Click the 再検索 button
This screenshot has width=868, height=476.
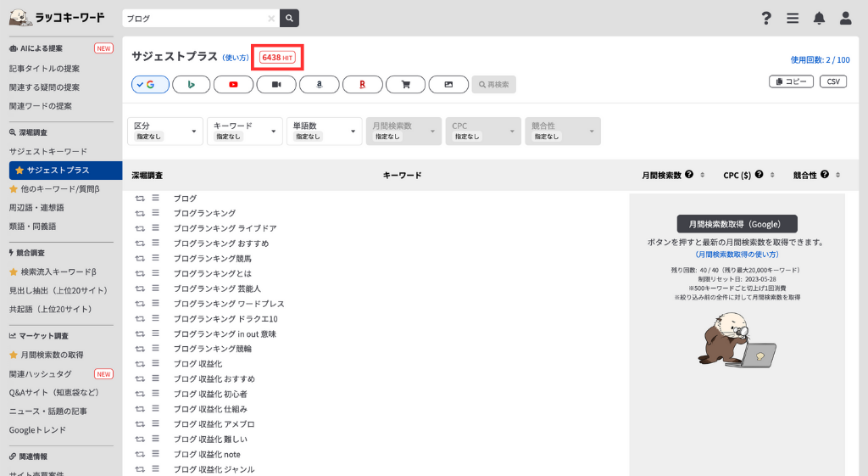pos(494,84)
